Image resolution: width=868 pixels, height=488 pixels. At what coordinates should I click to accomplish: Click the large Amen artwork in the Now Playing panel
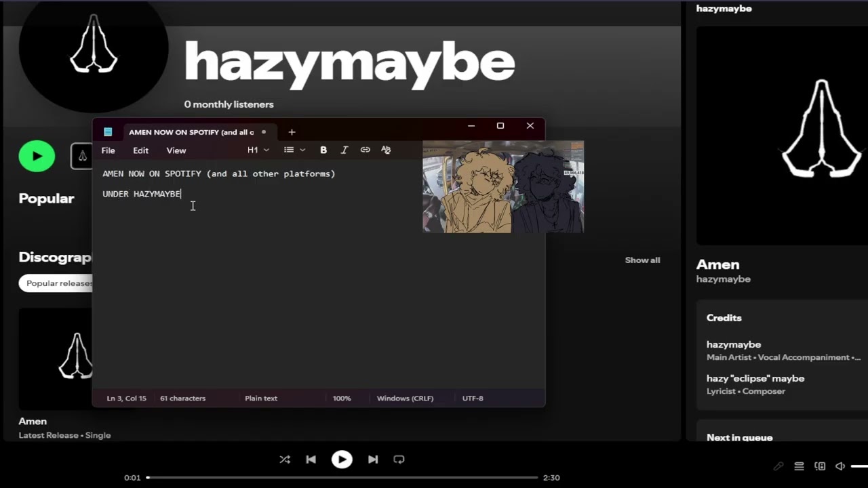pyautogui.click(x=783, y=136)
